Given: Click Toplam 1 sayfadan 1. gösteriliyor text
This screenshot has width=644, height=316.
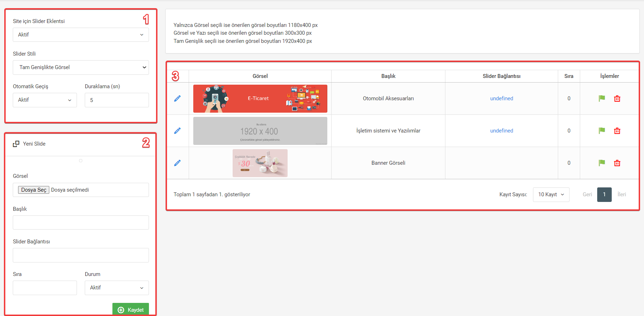Looking at the screenshot, I should [x=212, y=194].
